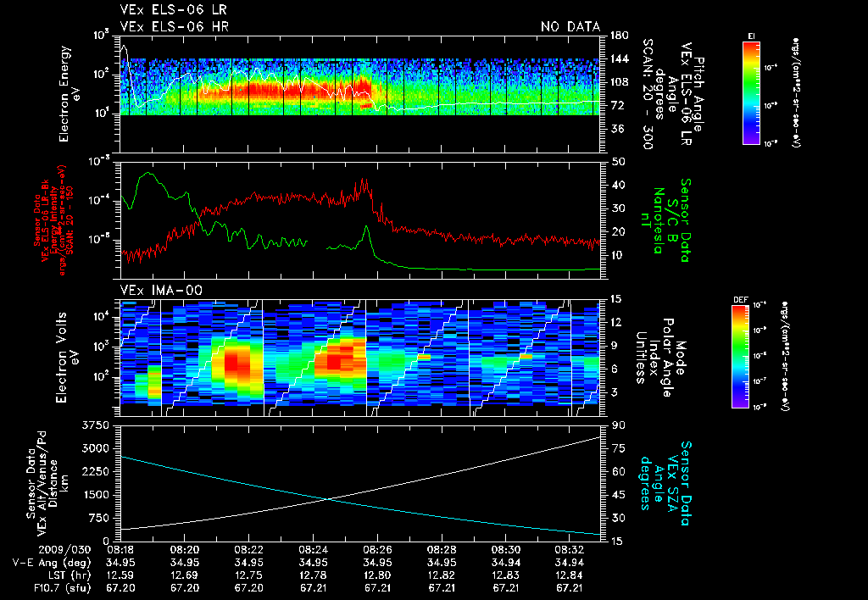The width and height of the screenshot is (868, 600).
Task: Click the 'F10.7 (sfu)' row label
Action: 61,588
